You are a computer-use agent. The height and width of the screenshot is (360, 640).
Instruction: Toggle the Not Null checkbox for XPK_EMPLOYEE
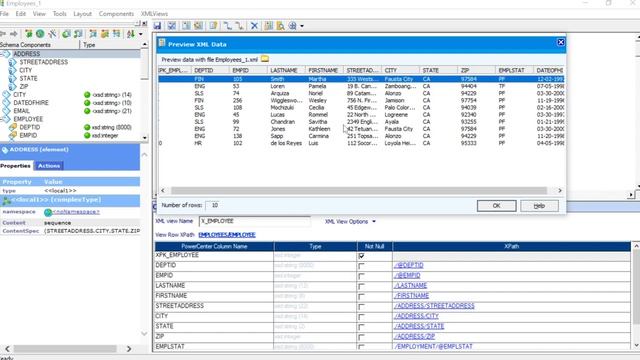[361, 256]
